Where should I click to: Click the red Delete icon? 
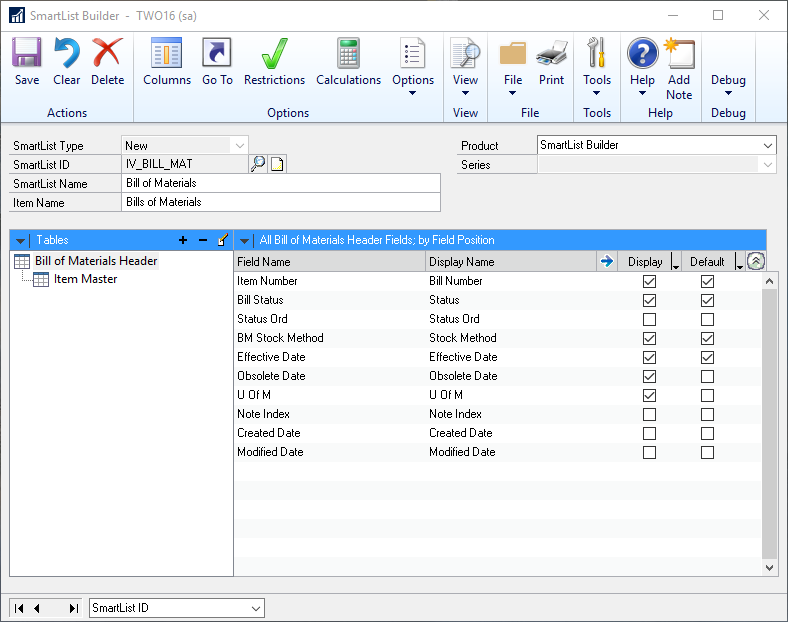[107, 53]
